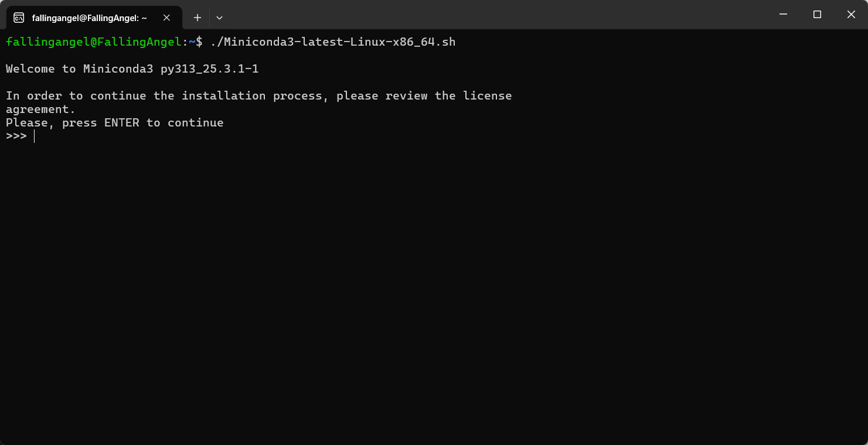
Task: Click the Miniconda3-latest-Linux-x86_64.sh command text
Action: tap(333, 42)
